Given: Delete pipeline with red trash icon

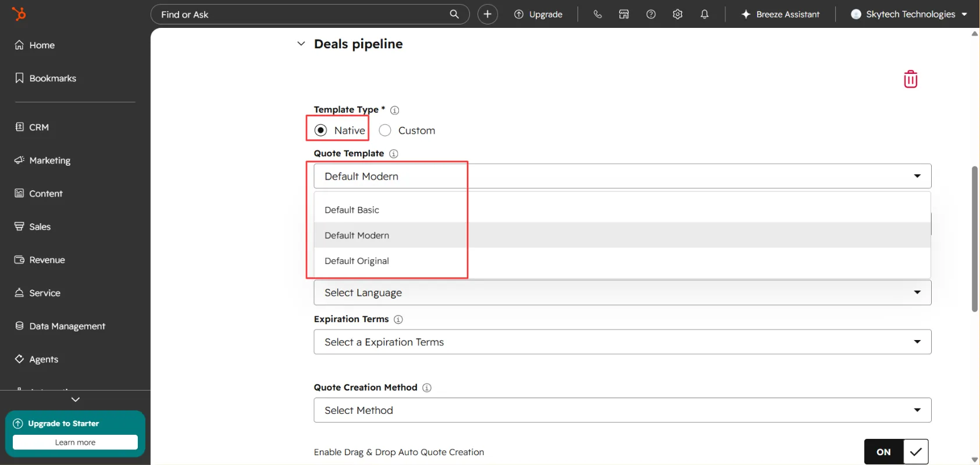Looking at the screenshot, I should [911, 78].
